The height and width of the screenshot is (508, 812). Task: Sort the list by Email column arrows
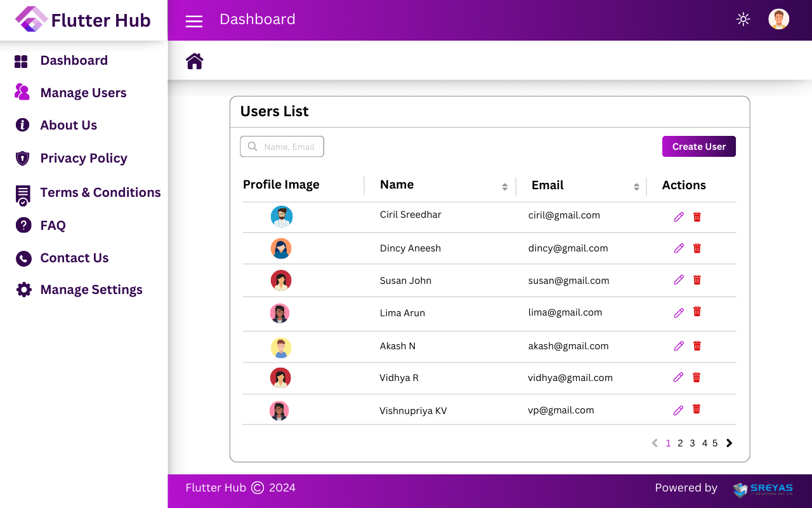click(636, 187)
